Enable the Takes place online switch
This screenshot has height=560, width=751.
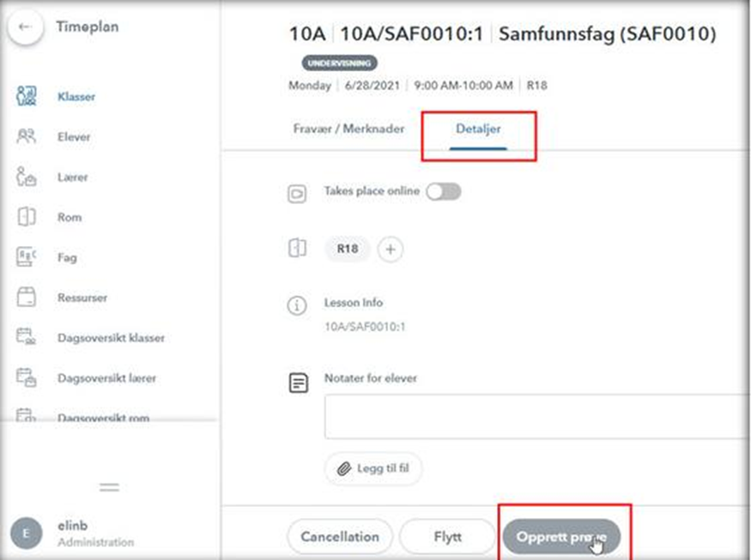(x=443, y=192)
